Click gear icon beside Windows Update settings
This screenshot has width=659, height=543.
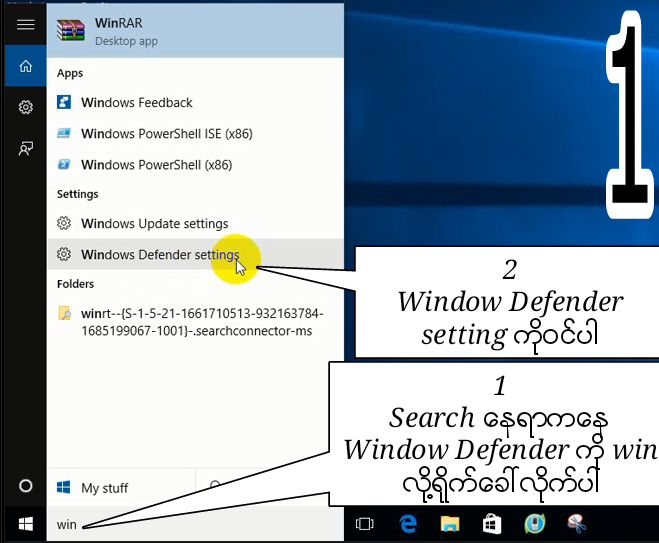(x=64, y=223)
